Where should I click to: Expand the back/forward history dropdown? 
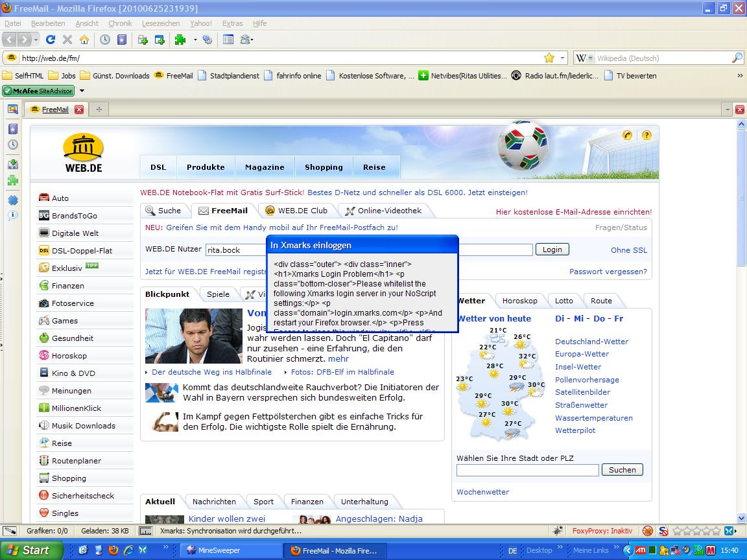click(35, 40)
